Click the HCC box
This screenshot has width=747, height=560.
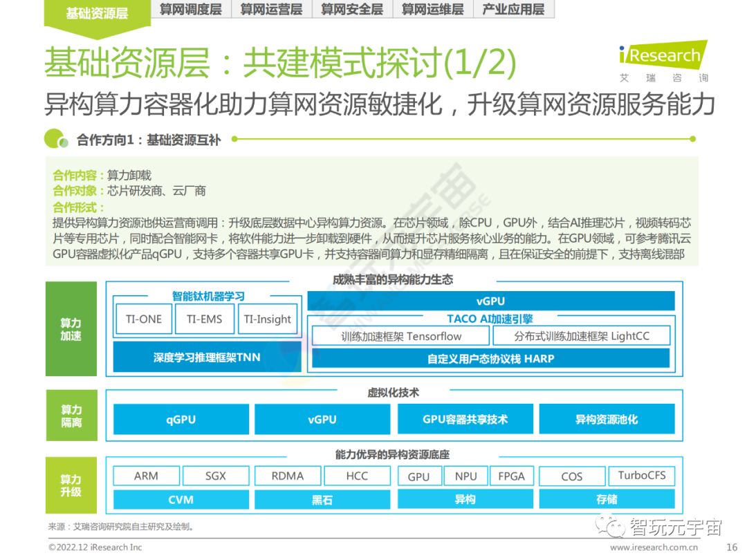[x=358, y=476]
